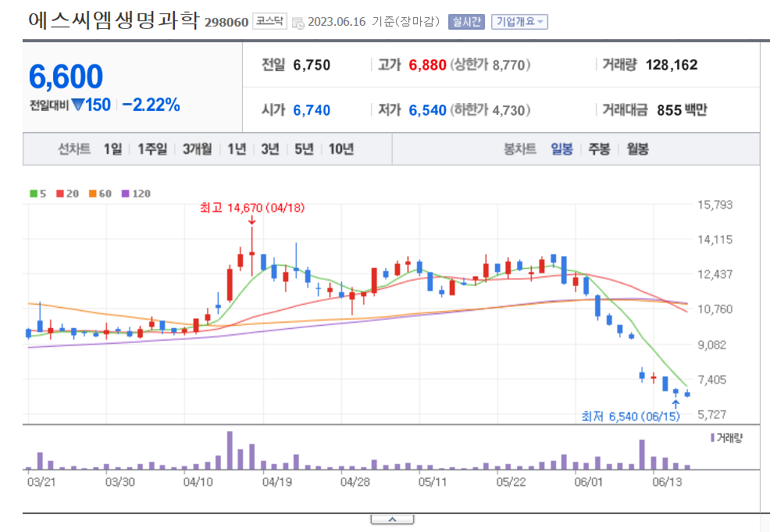Click the 12,437 price axis label
This screenshot has height=532, width=770.
(x=715, y=275)
